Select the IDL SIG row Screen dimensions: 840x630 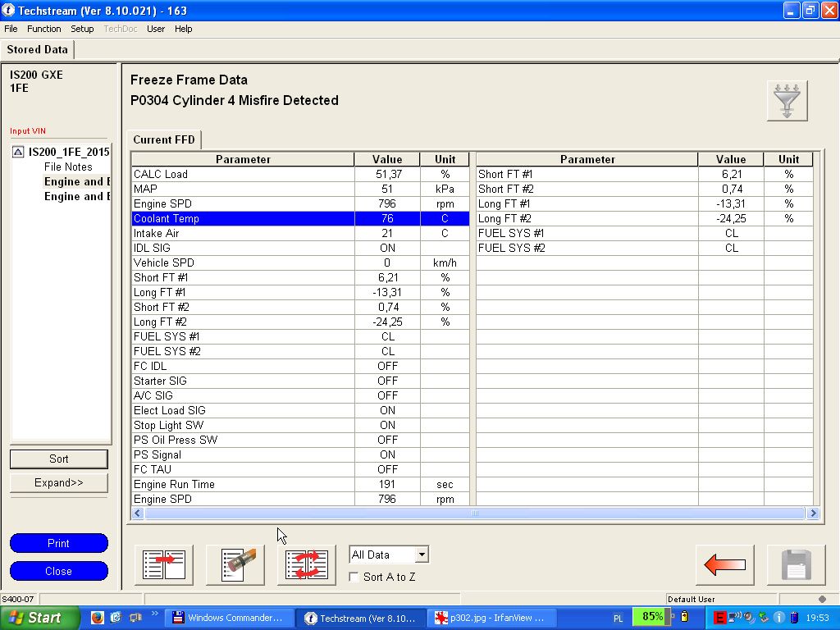(x=300, y=248)
